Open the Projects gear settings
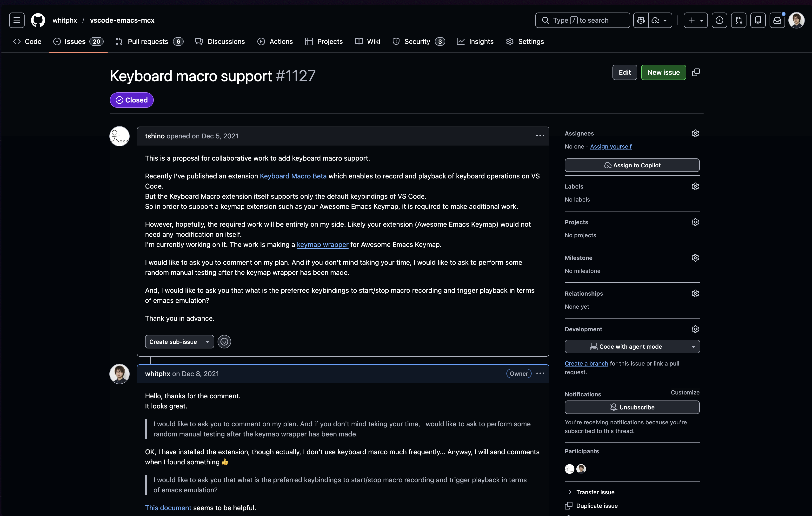812x516 pixels. (695, 222)
